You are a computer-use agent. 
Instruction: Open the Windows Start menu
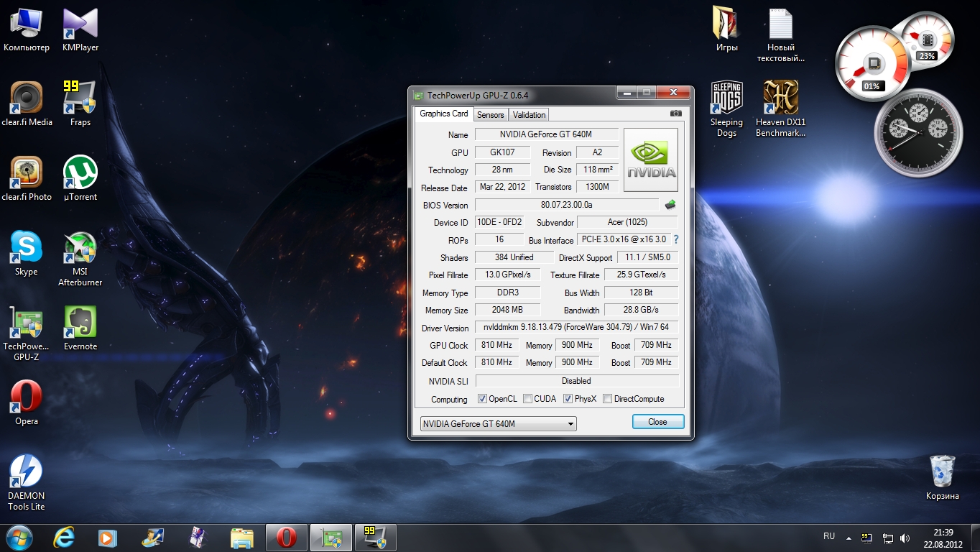coord(19,538)
